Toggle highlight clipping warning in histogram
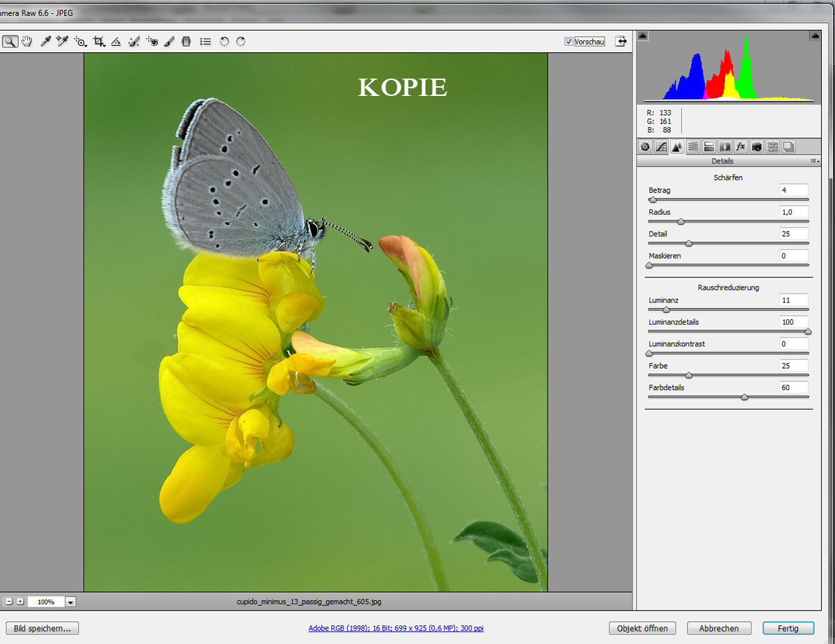This screenshot has width=835, height=644. (815, 35)
